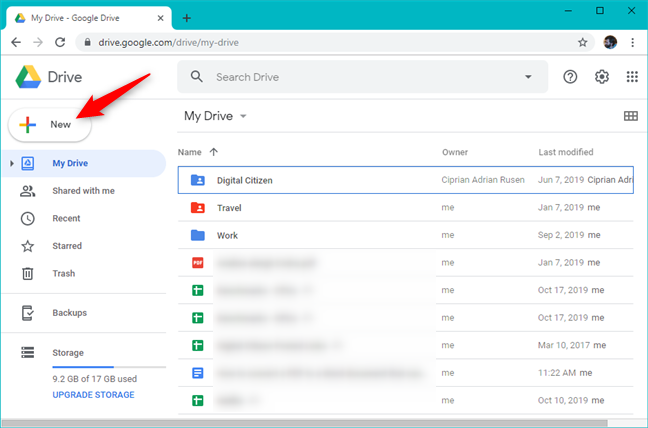Click the Trash bin icon
The image size is (648, 428).
28,273
